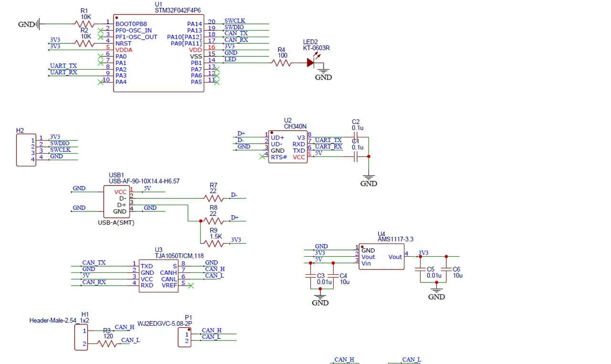Click the U2 CH340N chip body
This screenshot has height=364, width=611.
pyautogui.click(x=288, y=147)
